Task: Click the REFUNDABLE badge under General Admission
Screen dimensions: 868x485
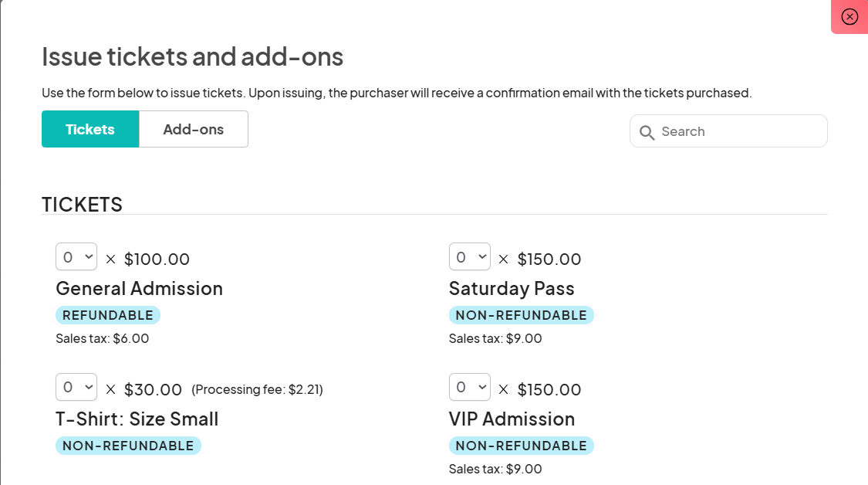Action: point(108,315)
